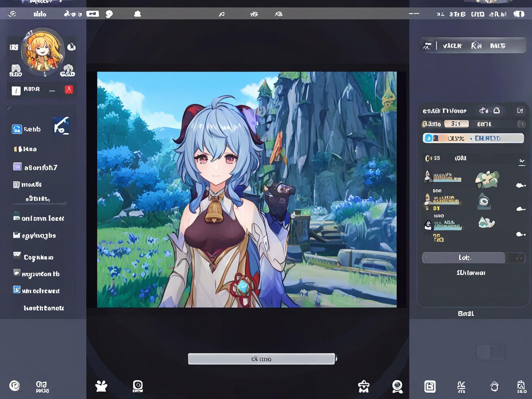This screenshot has height=399, width=532.
Task: Click the eye icon in top bar
Action: [x=279, y=14]
